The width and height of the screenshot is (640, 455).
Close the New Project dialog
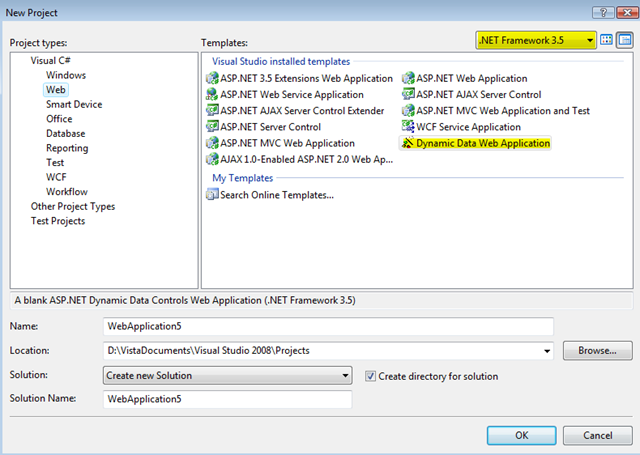[627, 13]
